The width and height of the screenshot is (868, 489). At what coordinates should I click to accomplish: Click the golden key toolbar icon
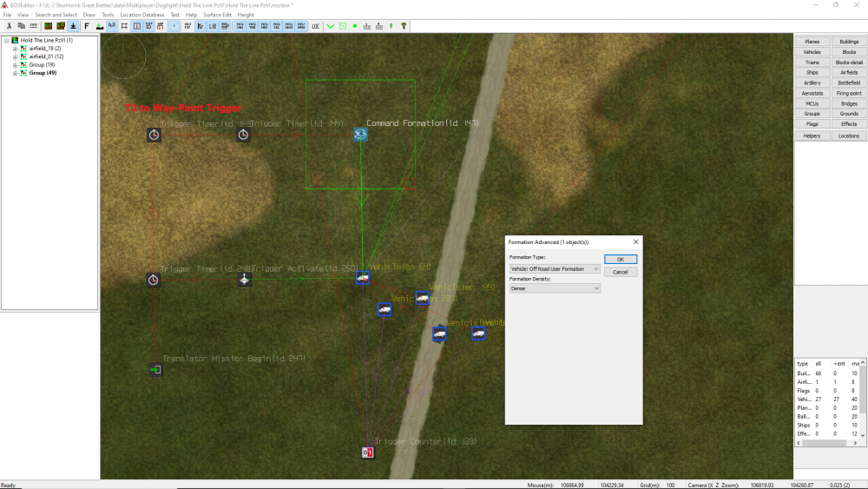click(404, 26)
